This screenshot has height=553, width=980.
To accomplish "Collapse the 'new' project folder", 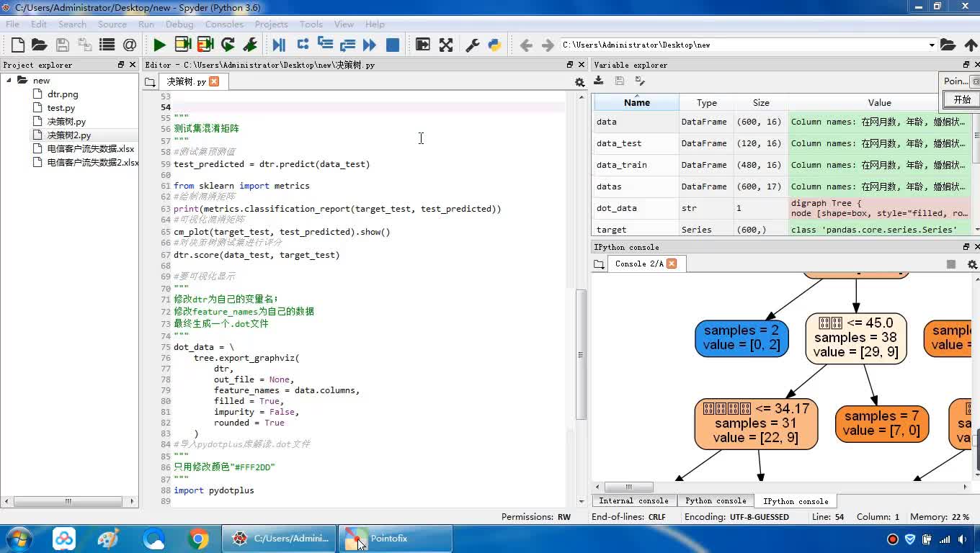I will [9, 80].
